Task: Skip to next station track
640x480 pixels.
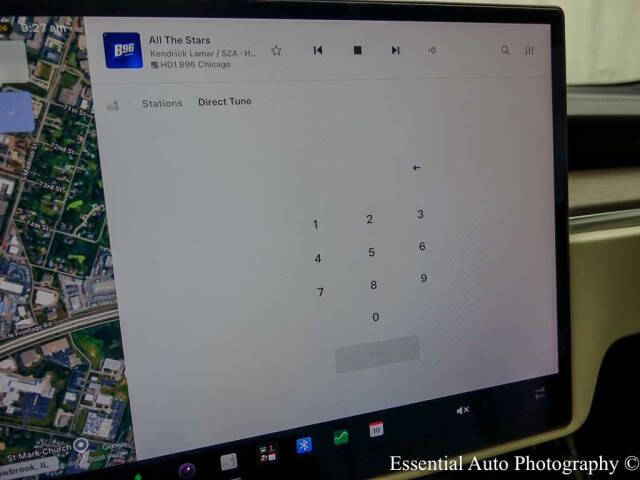Action: point(395,50)
